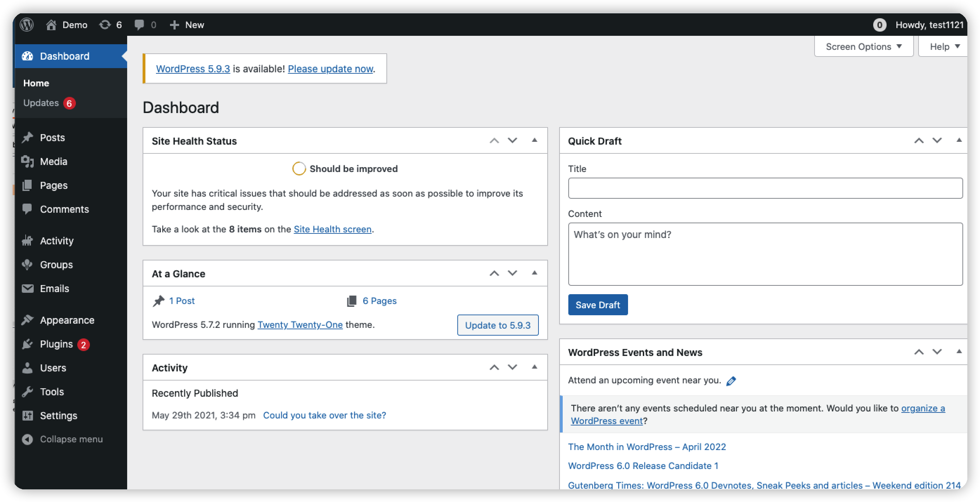Image resolution: width=980 pixels, height=502 pixels.
Task: Open Settings from the sidebar menu
Action: [x=58, y=416]
